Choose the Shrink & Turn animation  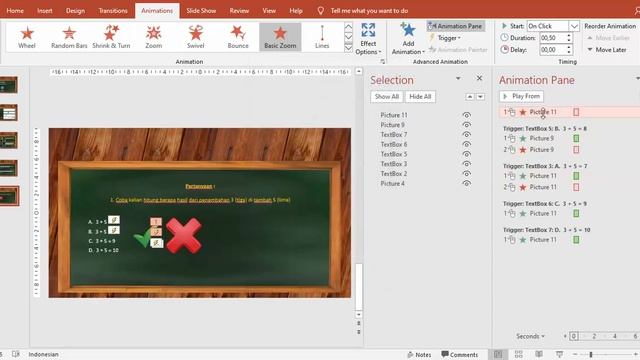coord(111,37)
